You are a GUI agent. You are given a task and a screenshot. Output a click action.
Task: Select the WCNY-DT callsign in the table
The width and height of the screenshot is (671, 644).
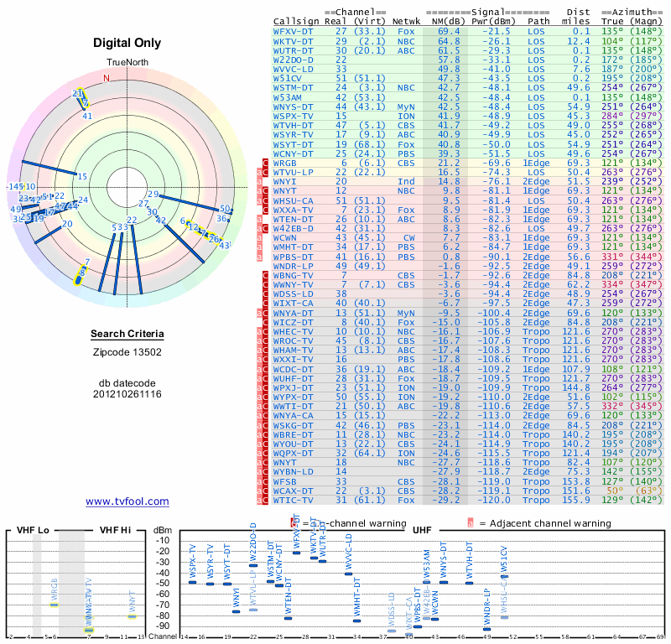tap(293, 153)
